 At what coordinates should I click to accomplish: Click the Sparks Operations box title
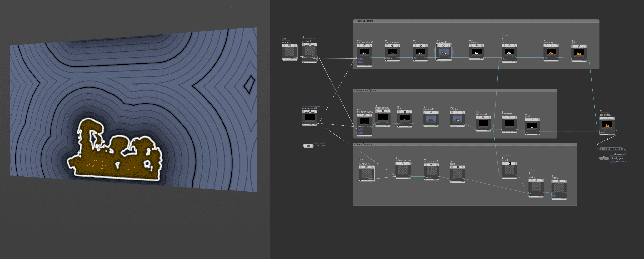pos(365,144)
